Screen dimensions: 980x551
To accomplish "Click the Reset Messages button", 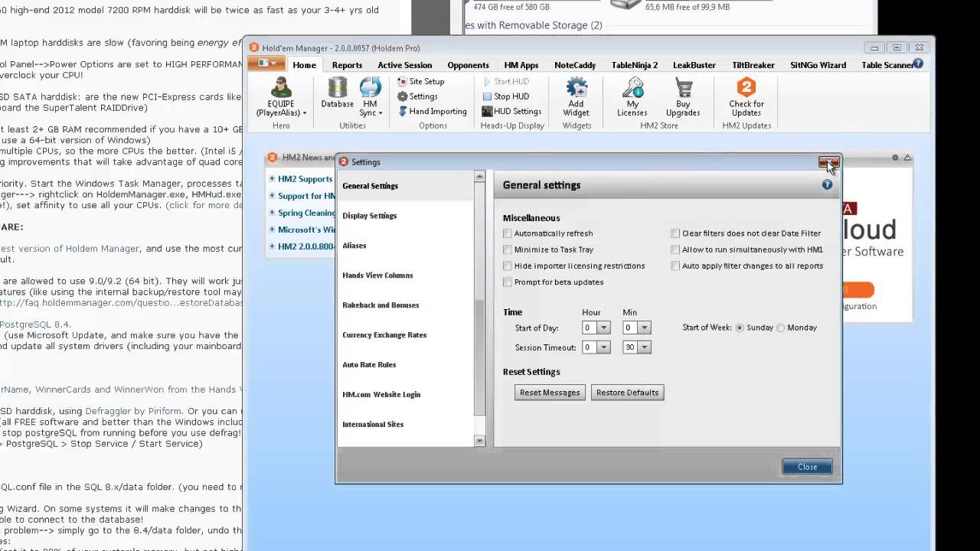I will point(550,393).
